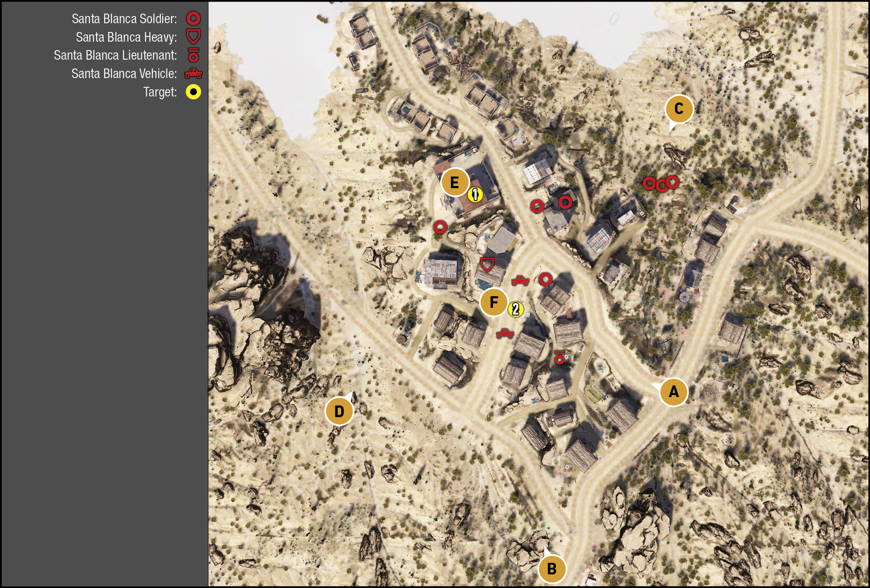Select map marker A
Viewport: 870px width, 588px height.
coord(673,391)
